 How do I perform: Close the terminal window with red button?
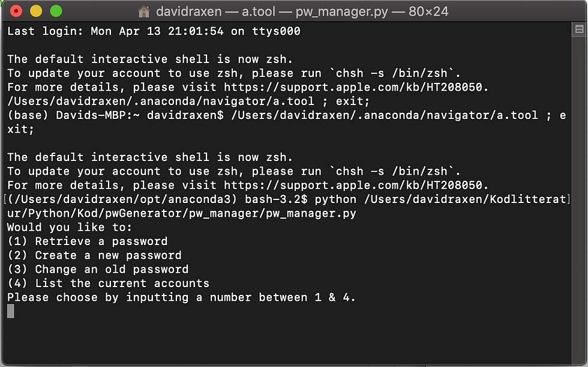point(16,11)
